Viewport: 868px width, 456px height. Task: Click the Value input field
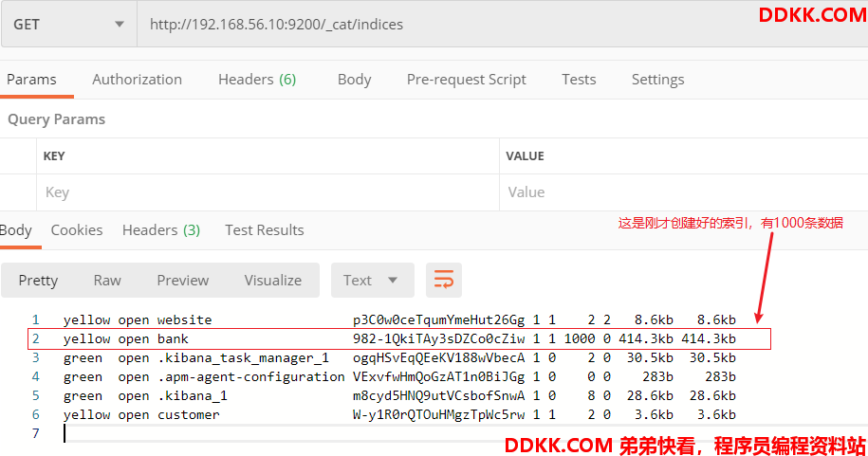coord(684,192)
